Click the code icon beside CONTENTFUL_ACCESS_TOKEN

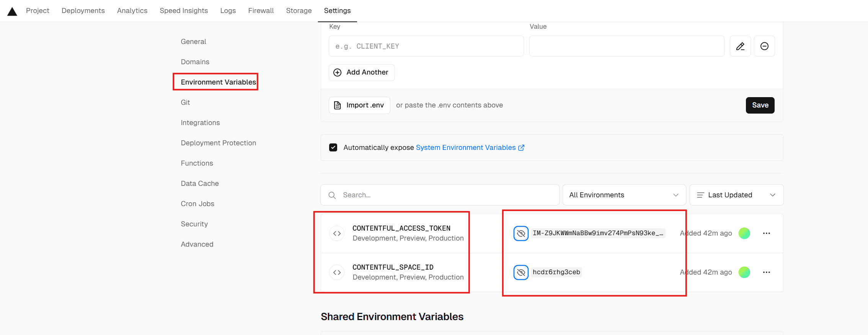[337, 233]
